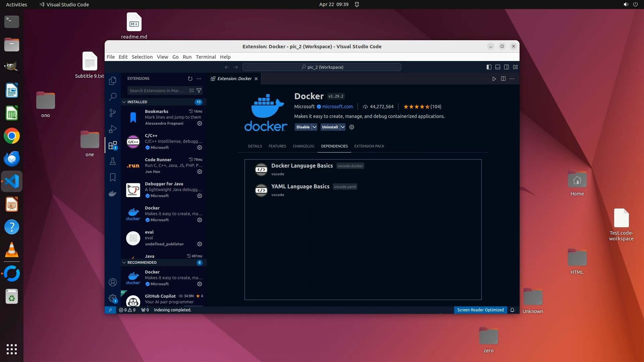This screenshot has width=644, height=362.
Task: Click the Uninstall button
Action: pos(330,127)
